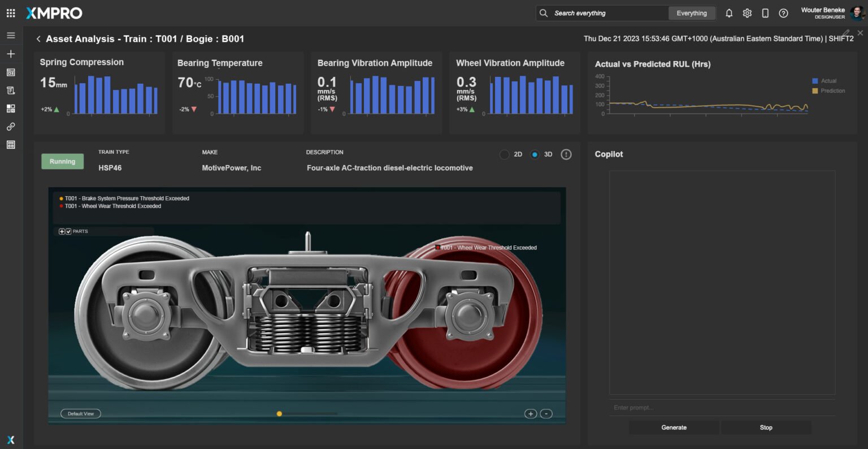Screen dimensions: 868x449
Task: Expand the PARTS tree with plus box
Action: [62, 231]
